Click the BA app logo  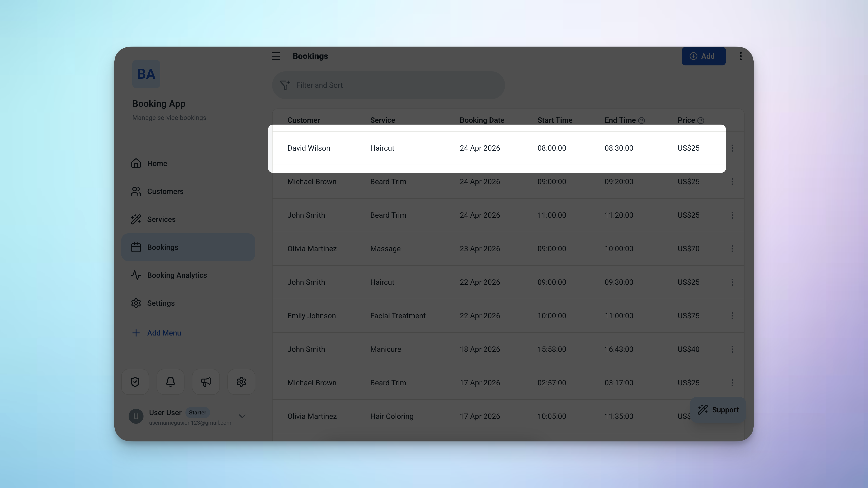[146, 74]
